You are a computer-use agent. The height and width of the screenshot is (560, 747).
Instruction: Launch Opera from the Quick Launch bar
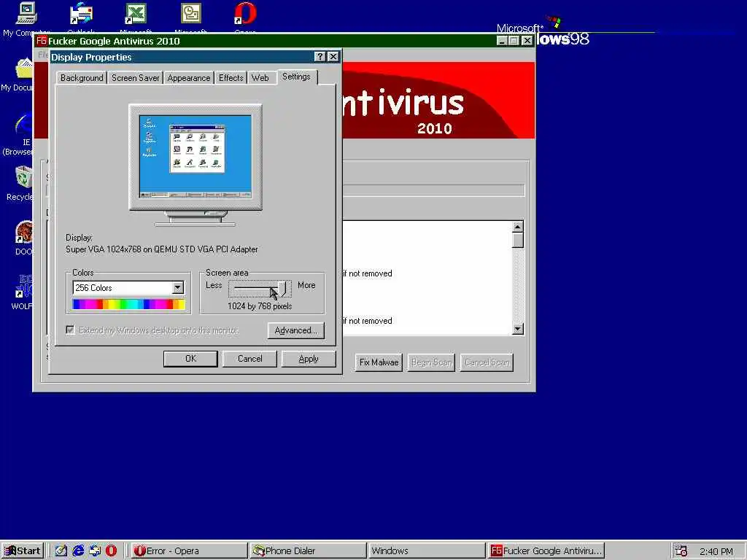111,551
